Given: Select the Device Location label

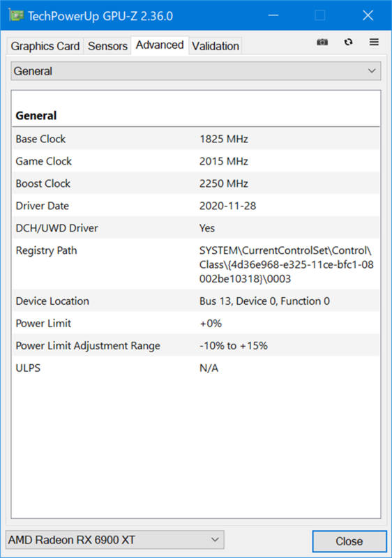Looking at the screenshot, I should tap(52, 301).
